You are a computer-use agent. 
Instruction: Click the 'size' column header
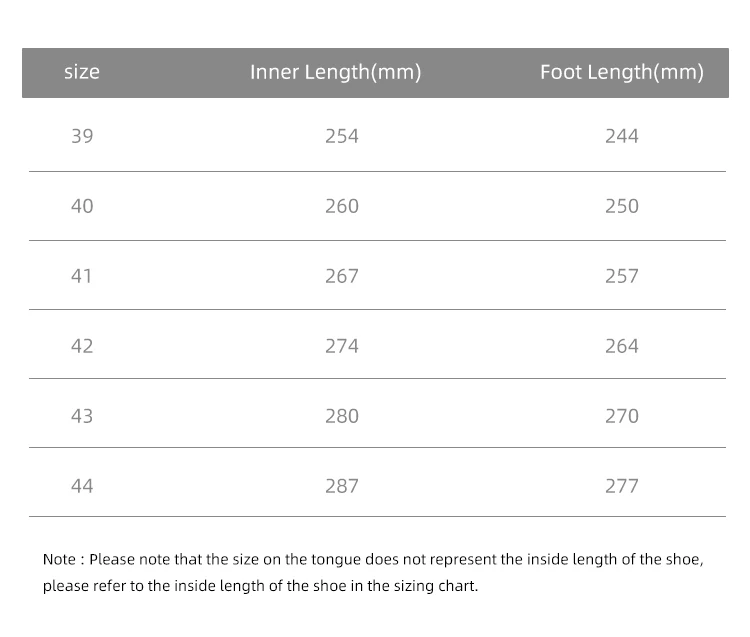(x=82, y=72)
